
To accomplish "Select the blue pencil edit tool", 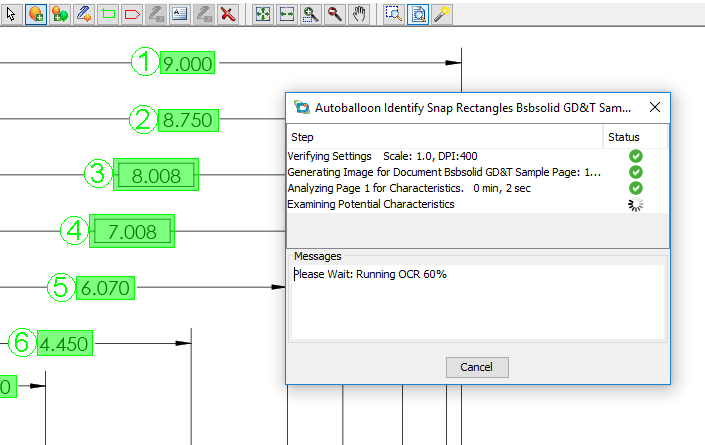I will click(84, 14).
